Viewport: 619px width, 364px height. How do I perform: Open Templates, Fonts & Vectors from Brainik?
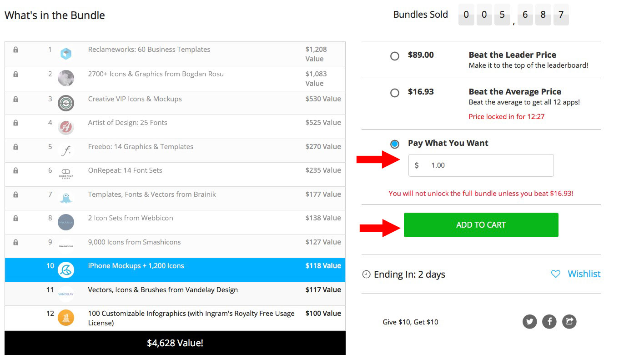tap(152, 194)
